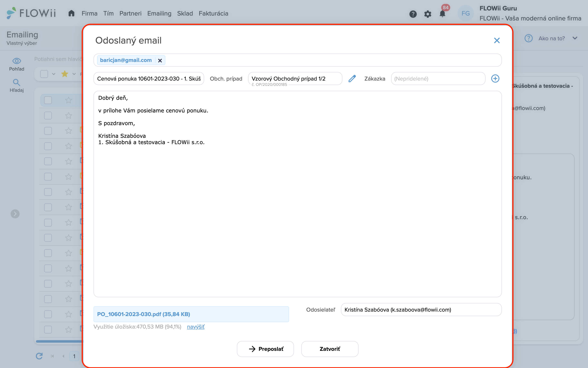Check the fifth email row checkbox
588x368 pixels.
point(48,161)
